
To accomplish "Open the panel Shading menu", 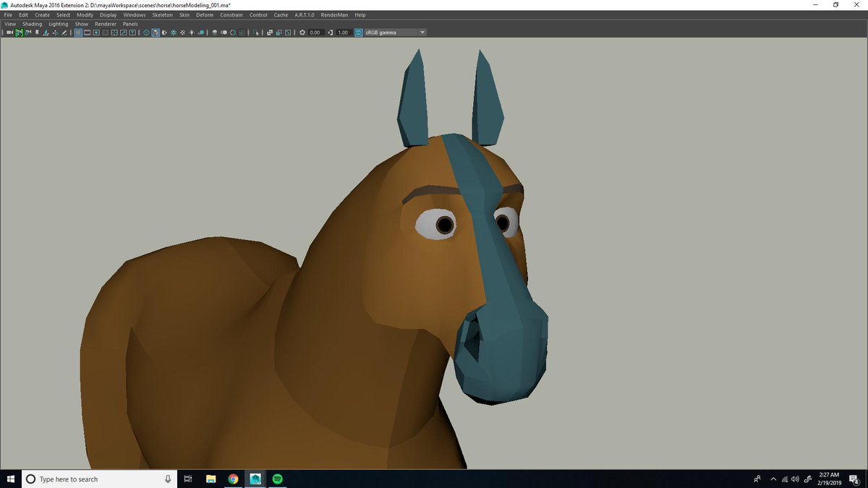I will tap(33, 24).
